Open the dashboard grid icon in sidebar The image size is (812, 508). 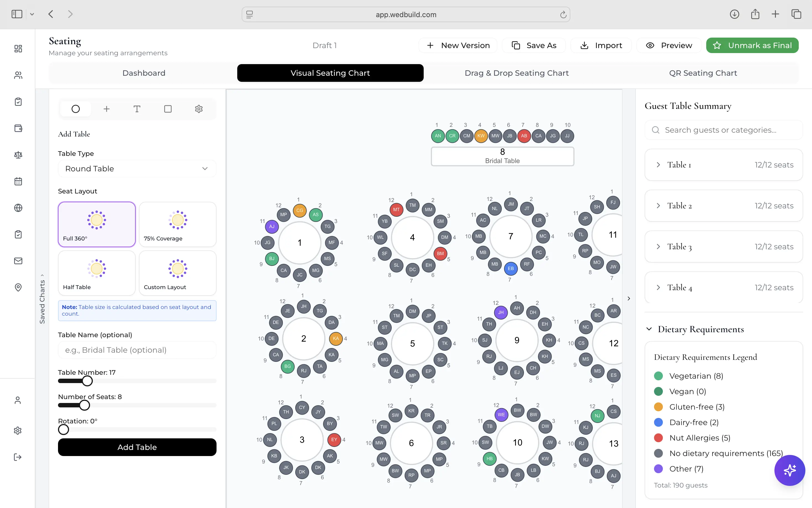(18, 49)
